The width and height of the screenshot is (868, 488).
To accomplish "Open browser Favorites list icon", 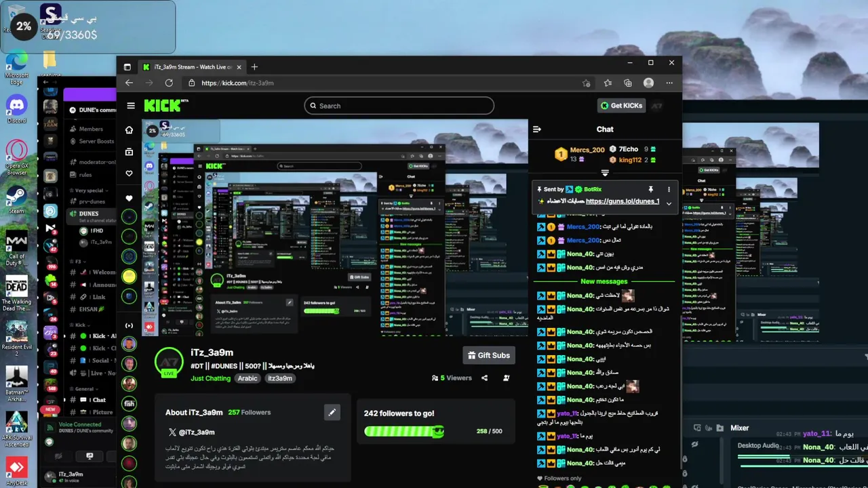I will 608,83.
